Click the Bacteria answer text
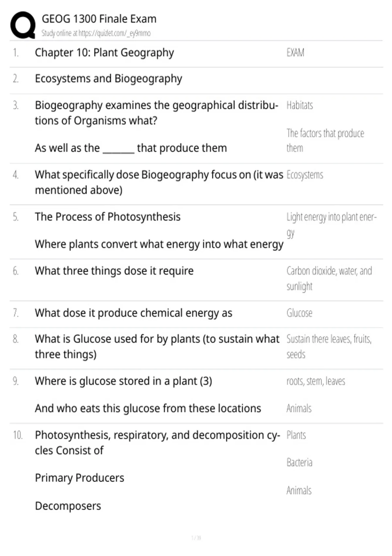This screenshot has height=556, width=392. 299,462
